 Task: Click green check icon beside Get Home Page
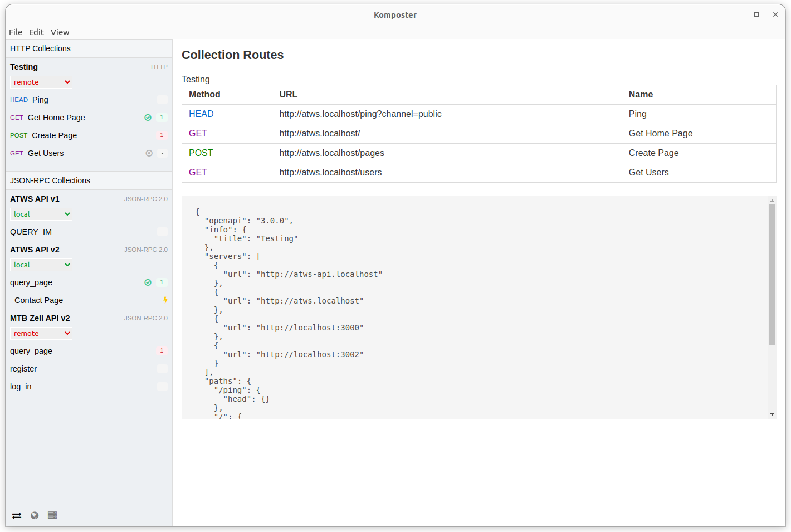(148, 118)
